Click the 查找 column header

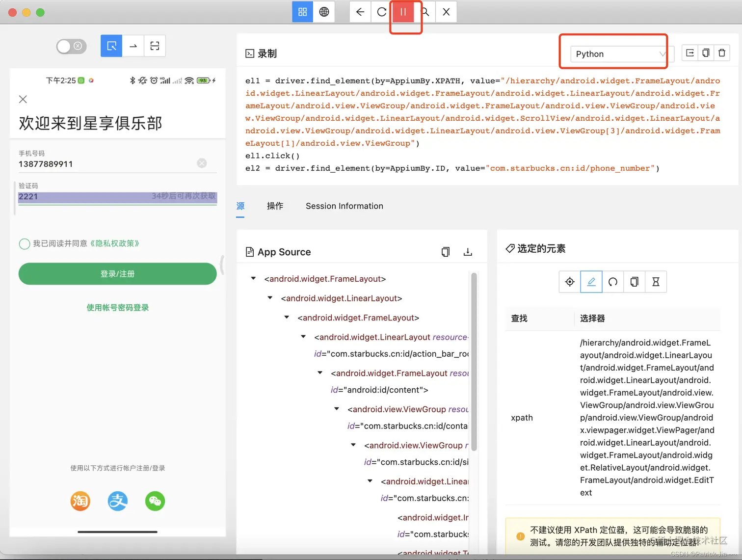(519, 319)
